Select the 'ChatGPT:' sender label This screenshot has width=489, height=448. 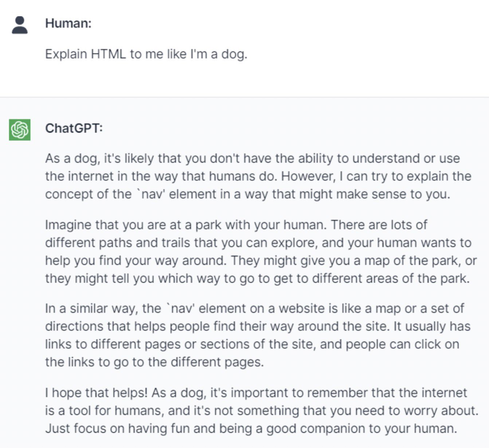(x=74, y=128)
